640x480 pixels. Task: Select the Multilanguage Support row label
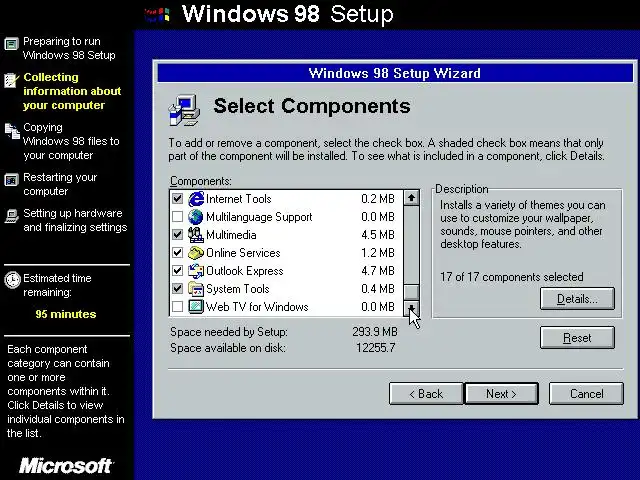coord(259,217)
